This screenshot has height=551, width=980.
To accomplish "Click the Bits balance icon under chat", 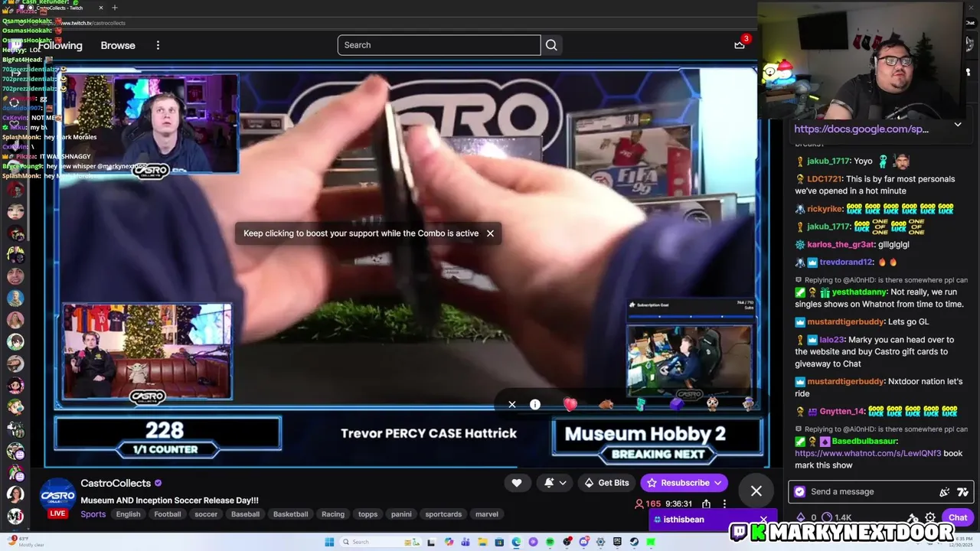I will click(801, 517).
